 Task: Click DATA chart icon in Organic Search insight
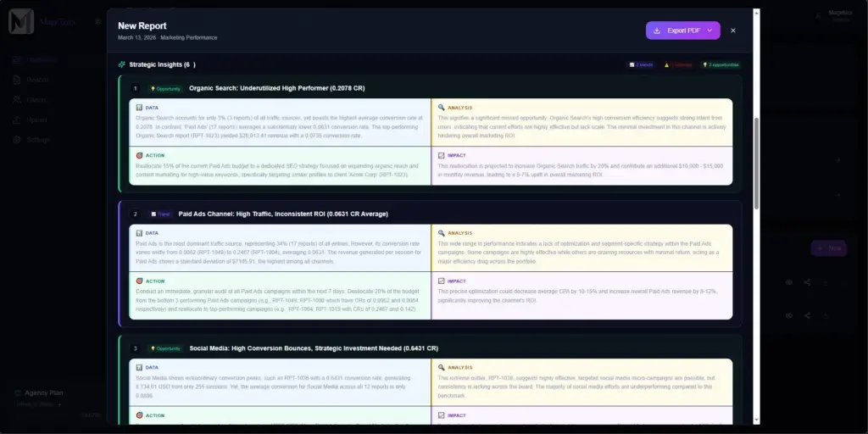[140, 108]
